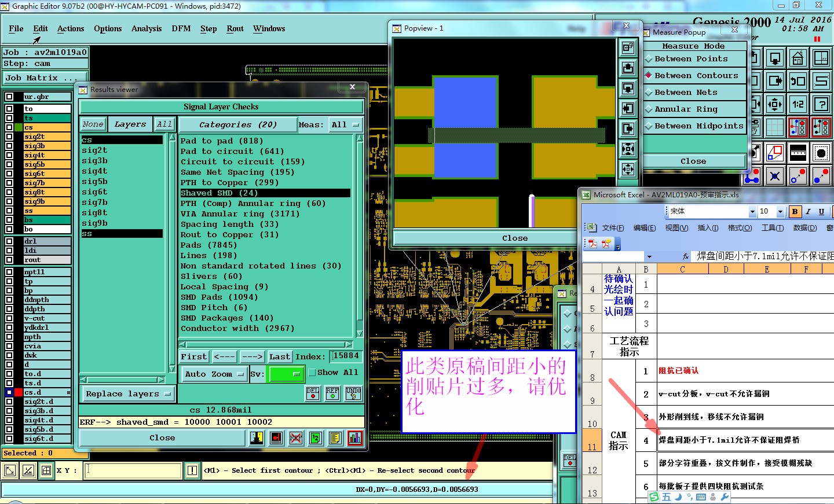Click Popview zoom-in arrows icon

point(628,149)
